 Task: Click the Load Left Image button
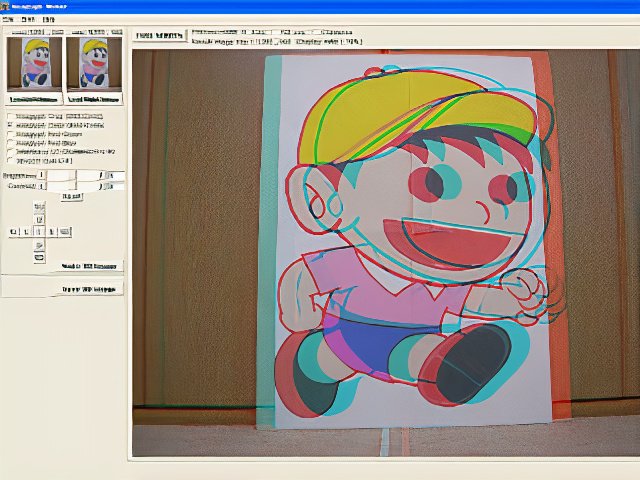tap(34, 99)
